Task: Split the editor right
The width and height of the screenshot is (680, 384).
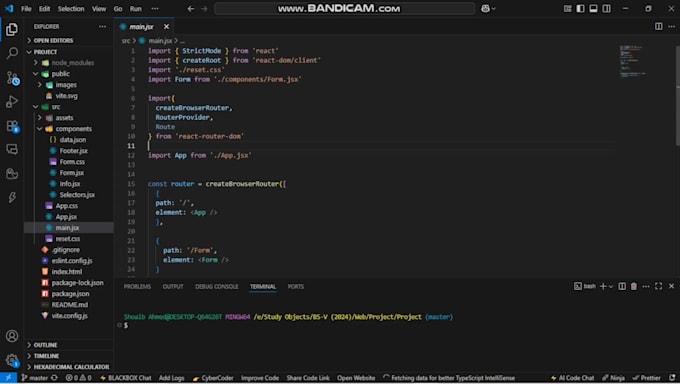Action: [658, 26]
